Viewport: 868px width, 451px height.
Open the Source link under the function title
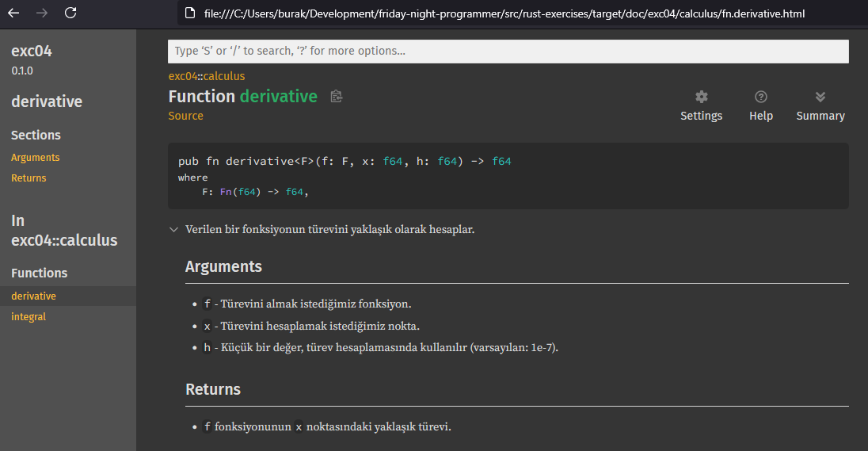[x=185, y=116]
